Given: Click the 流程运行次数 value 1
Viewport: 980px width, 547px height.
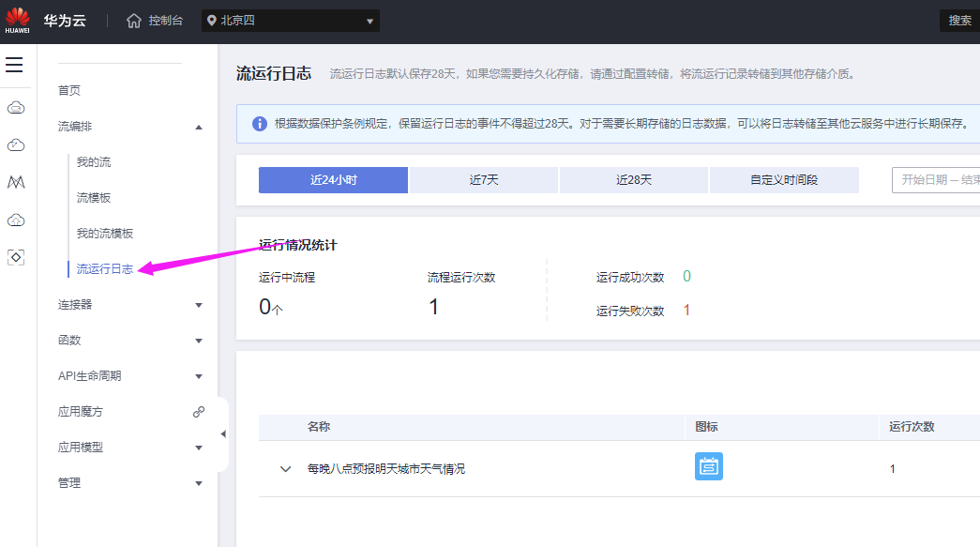Looking at the screenshot, I should point(434,307).
